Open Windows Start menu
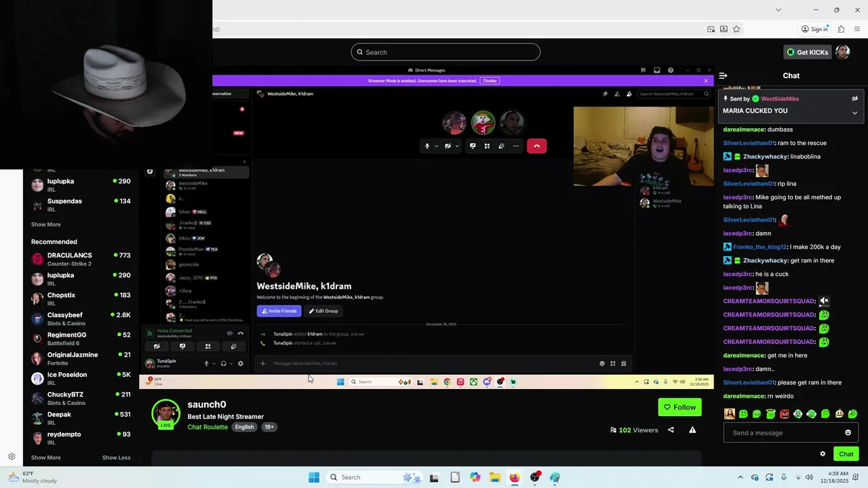 [314, 477]
